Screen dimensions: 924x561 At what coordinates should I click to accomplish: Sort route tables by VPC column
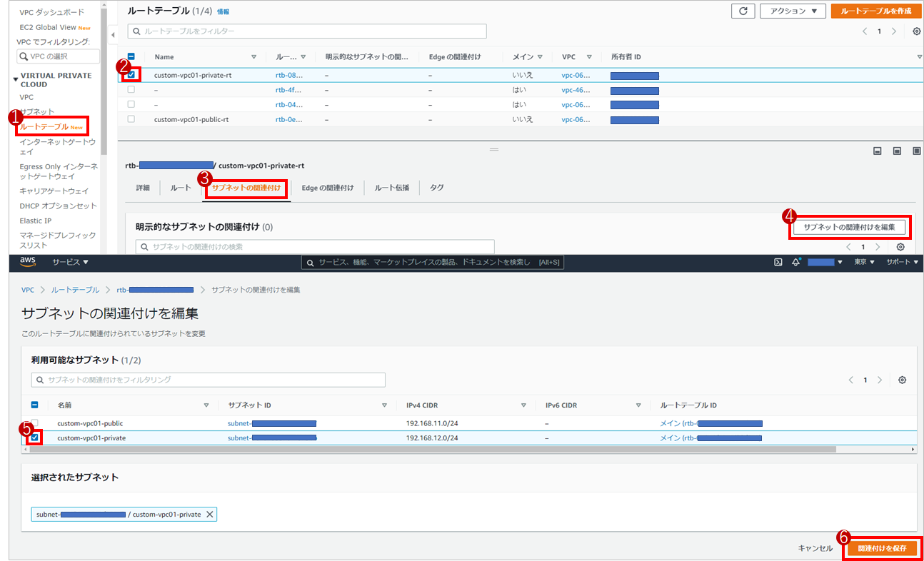589,57
